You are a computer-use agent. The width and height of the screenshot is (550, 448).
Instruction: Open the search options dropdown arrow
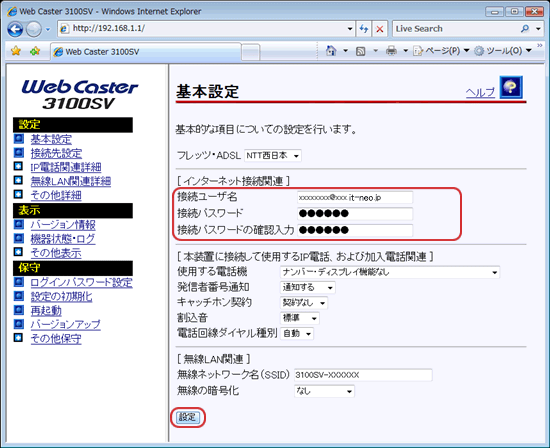point(538,29)
